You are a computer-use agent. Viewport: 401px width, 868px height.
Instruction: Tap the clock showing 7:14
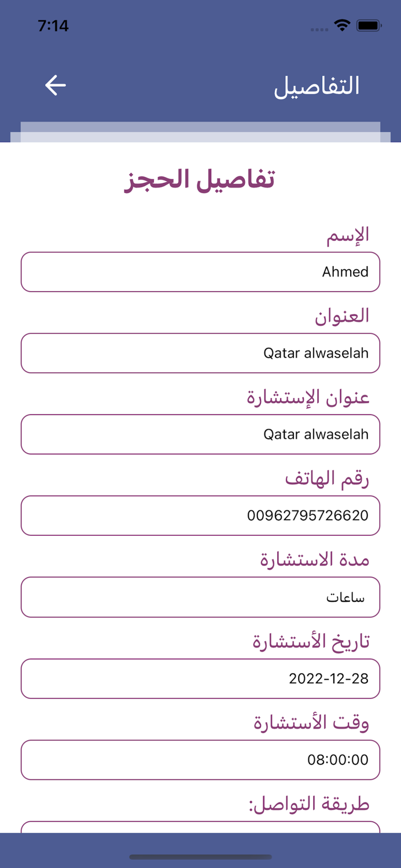(x=54, y=25)
